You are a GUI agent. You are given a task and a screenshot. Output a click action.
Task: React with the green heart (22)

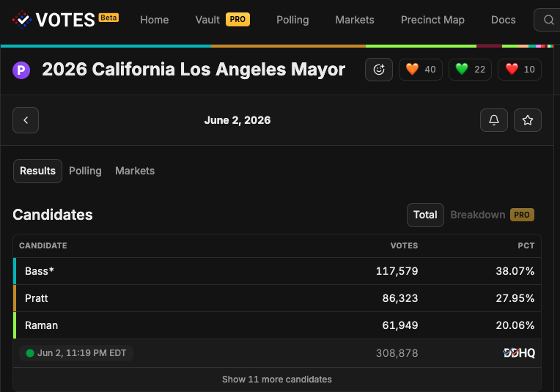[470, 70]
